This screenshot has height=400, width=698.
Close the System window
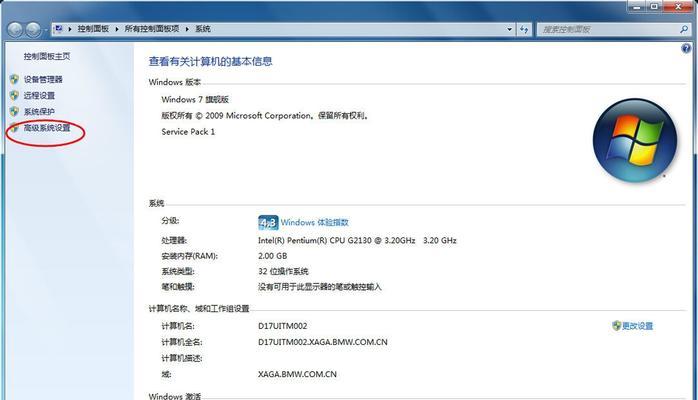[678, 6]
